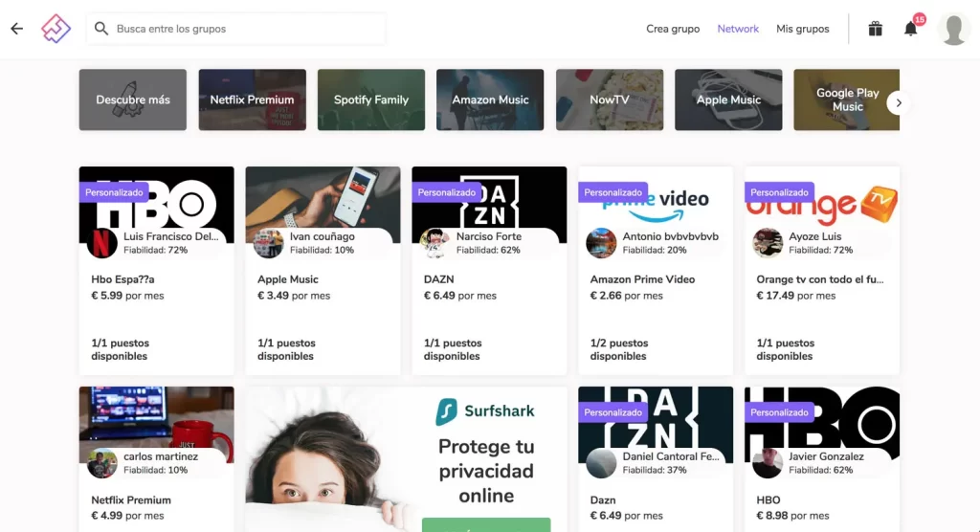Click Ivan couñago's avatar icon
The height and width of the screenshot is (532, 980).
(268, 243)
